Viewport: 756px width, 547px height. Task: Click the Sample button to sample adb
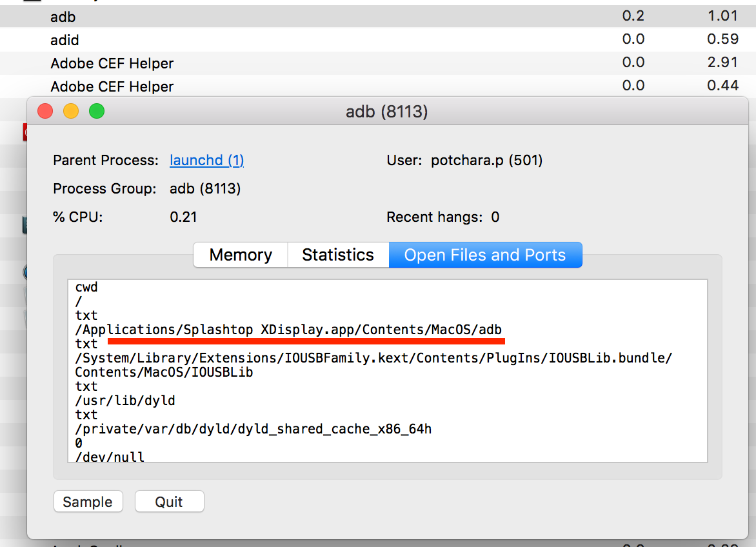click(x=88, y=501)
